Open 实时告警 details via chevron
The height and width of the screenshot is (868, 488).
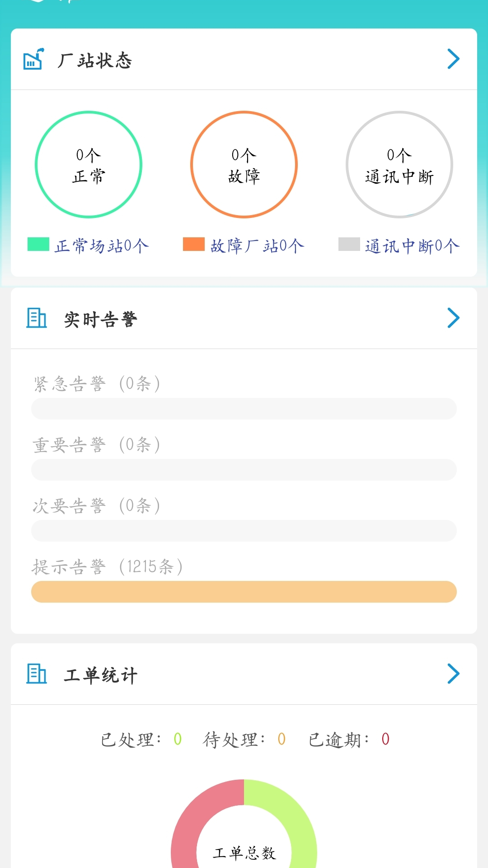tap(453, 318)
